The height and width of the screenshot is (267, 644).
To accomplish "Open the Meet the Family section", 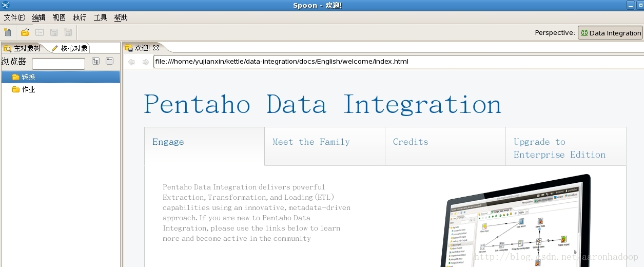I will click(325, 146).
